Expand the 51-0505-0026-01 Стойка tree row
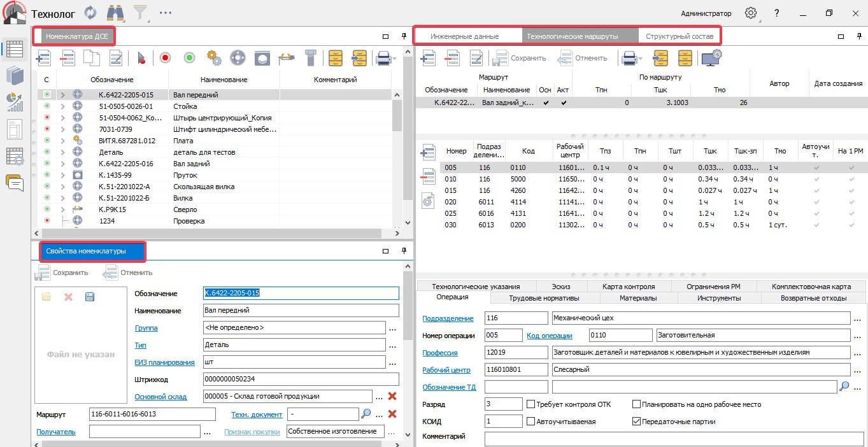Viewport: 868px width, 447px height. point(62,106)
